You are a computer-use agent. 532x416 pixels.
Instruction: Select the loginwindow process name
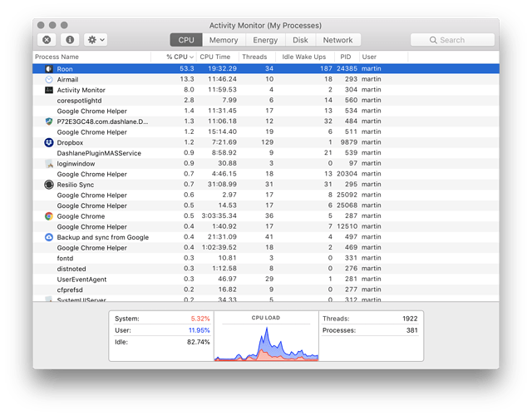coord(76,164)
